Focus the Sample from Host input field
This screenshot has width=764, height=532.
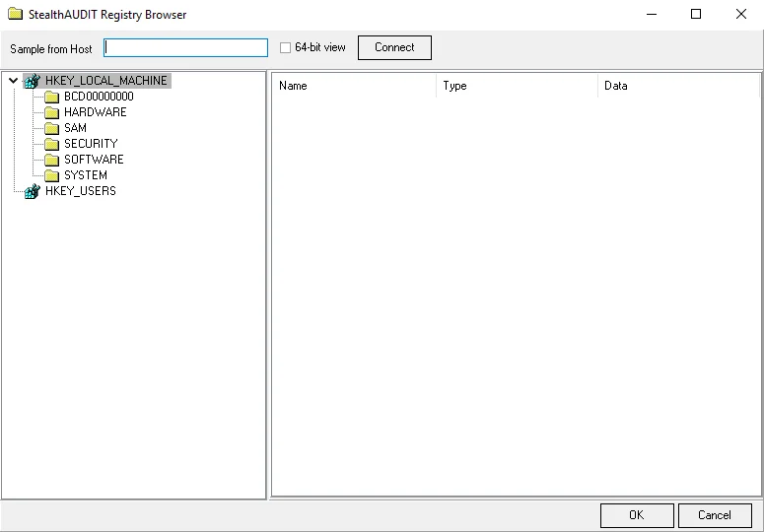point(185,47)
